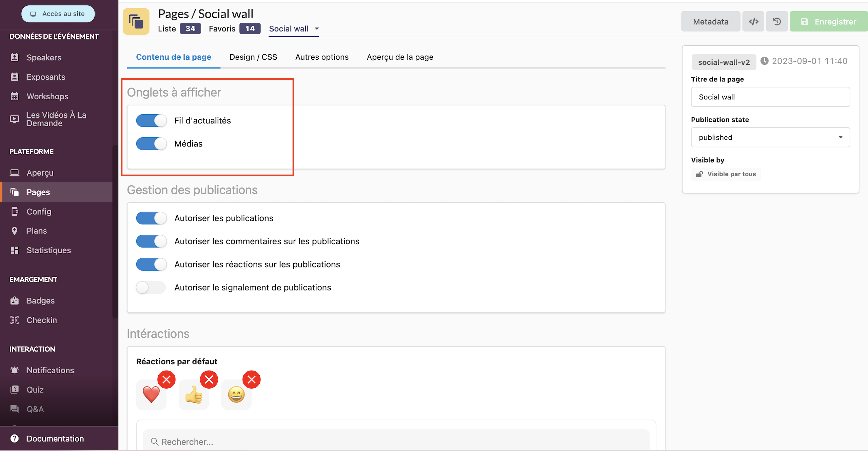Open Statistiques in the sidebar
868x451 pixels.
[48, 250]
